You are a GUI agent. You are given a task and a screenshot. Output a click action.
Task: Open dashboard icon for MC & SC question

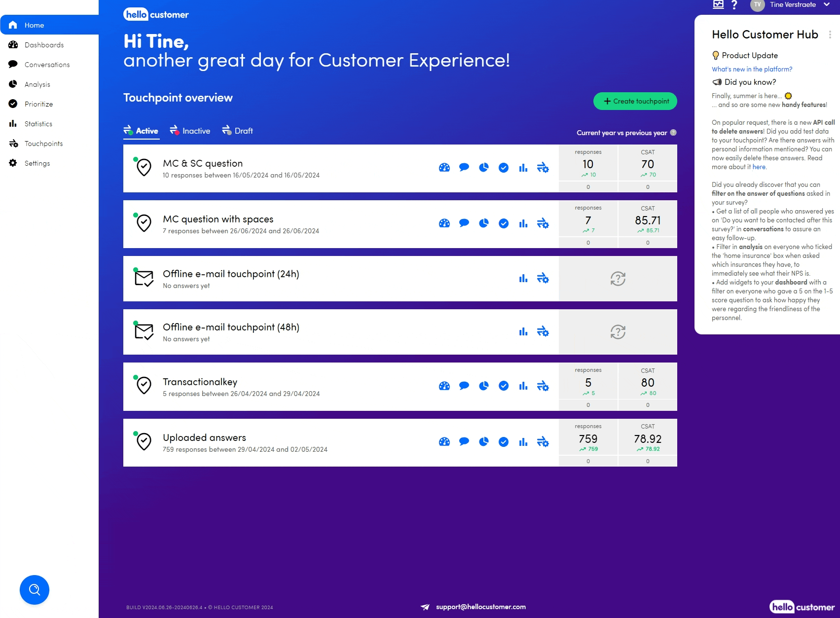[444, 168]
